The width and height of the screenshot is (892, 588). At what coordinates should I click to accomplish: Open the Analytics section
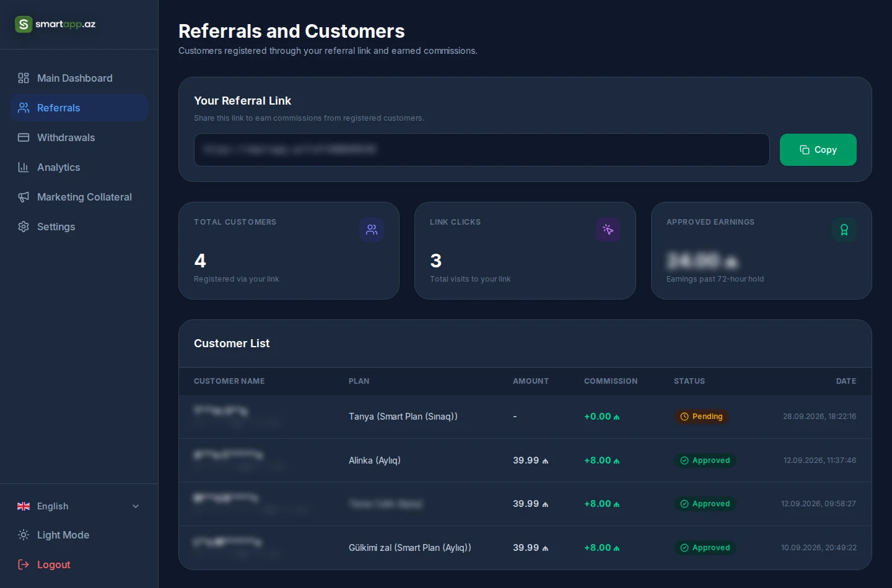79,167
